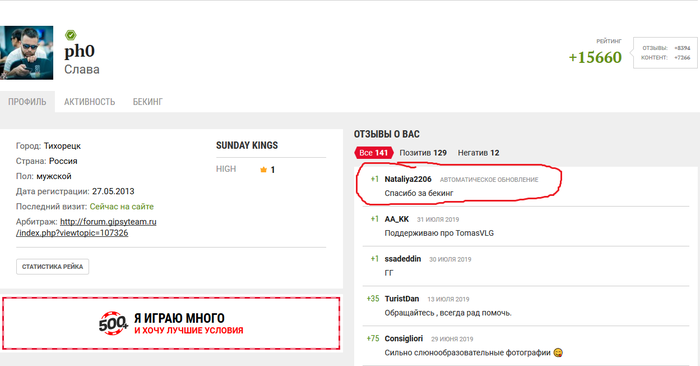
Task: Click the date 30 июля 2019
Action: [x=450, y=259]
